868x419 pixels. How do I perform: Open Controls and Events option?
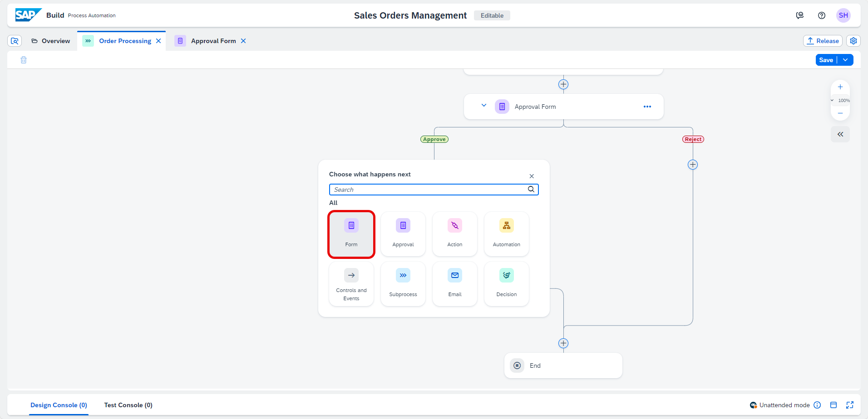351,284
